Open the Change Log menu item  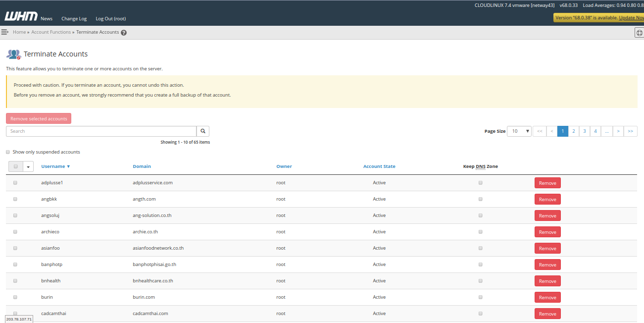74,19
